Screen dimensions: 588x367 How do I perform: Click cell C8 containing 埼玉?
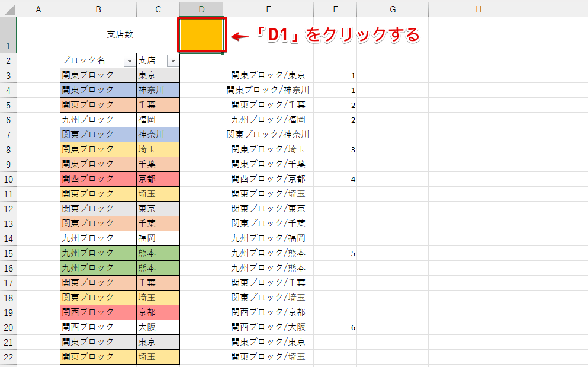pos(158,149)
